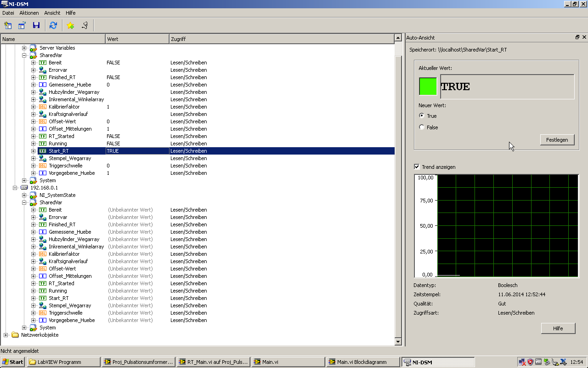Click the stethoscope diagnostics toolbar icon
Viewport: 588px width, 368px height.
pyautogui.click(x=85, y=26)
